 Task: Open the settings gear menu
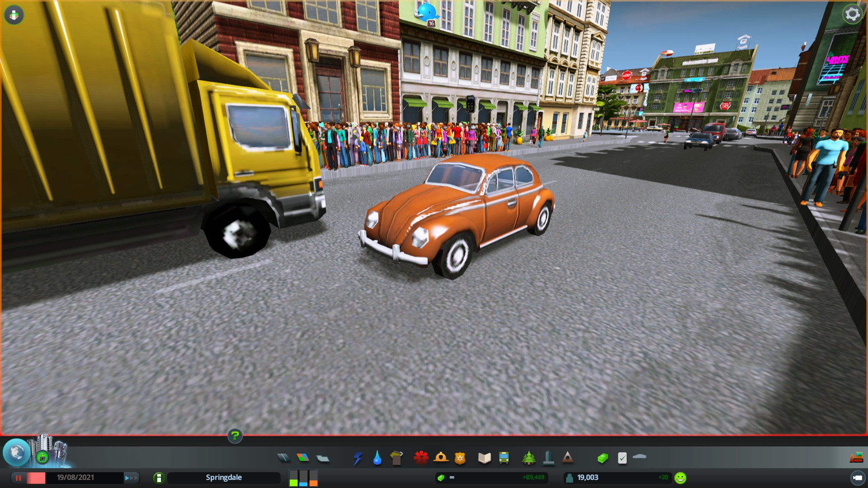pos(852,14)
